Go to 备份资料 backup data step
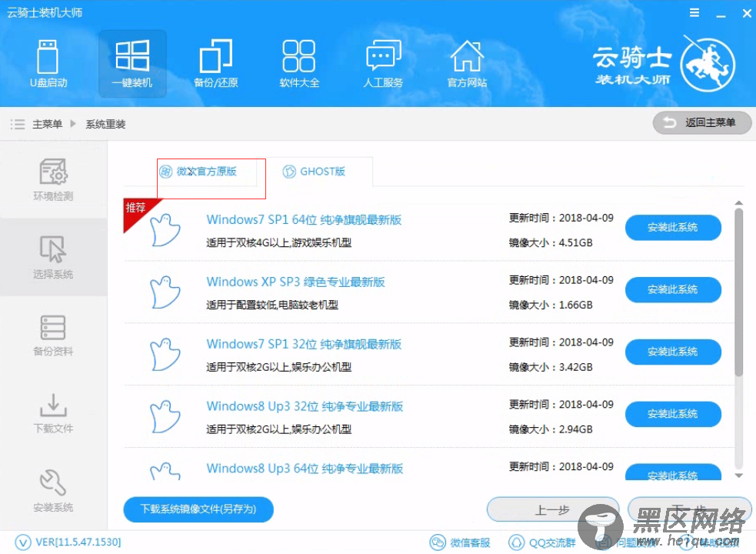 (53, 335)
